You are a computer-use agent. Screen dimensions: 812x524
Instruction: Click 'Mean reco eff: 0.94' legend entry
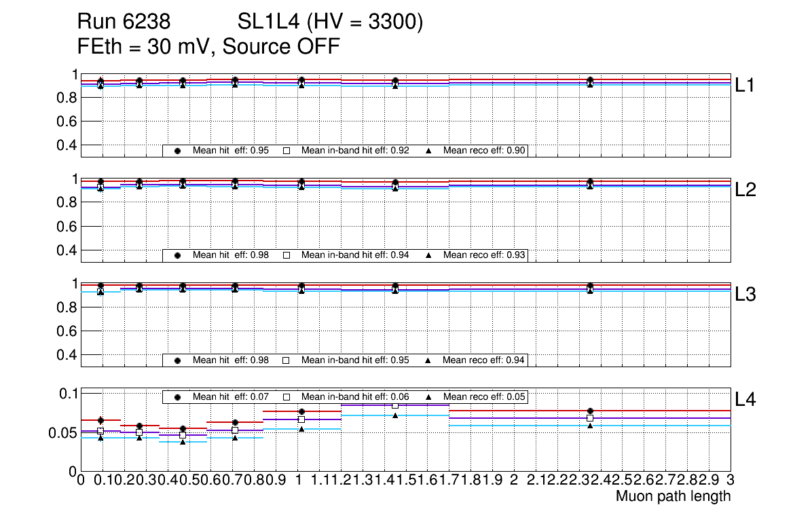(x=484, y=360)
